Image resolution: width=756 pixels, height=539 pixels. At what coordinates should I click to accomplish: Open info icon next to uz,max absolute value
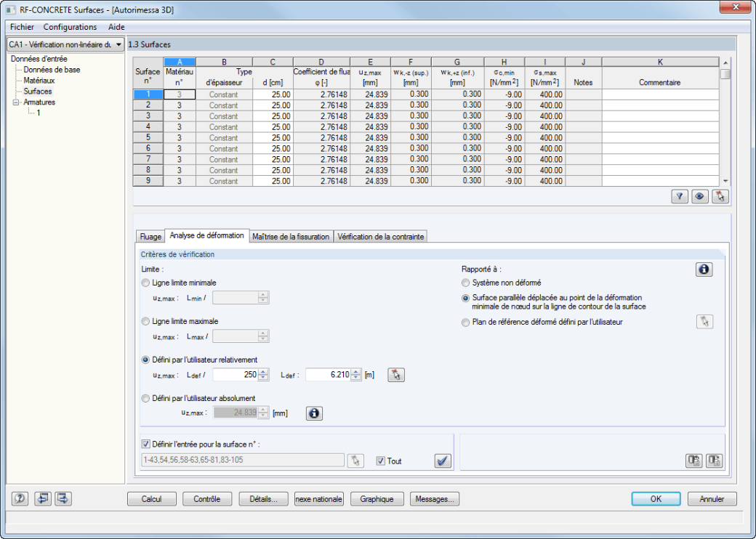[314, 413]
